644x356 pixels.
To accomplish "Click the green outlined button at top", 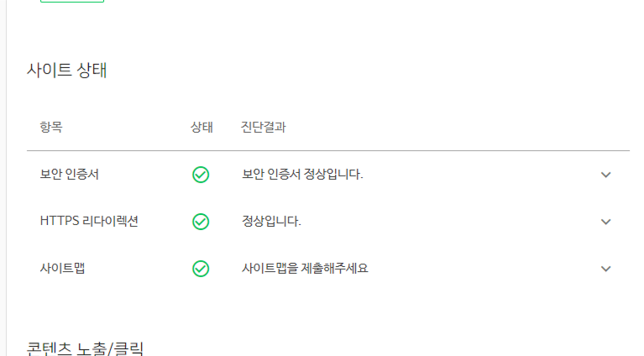I will [x=72, y=1].
